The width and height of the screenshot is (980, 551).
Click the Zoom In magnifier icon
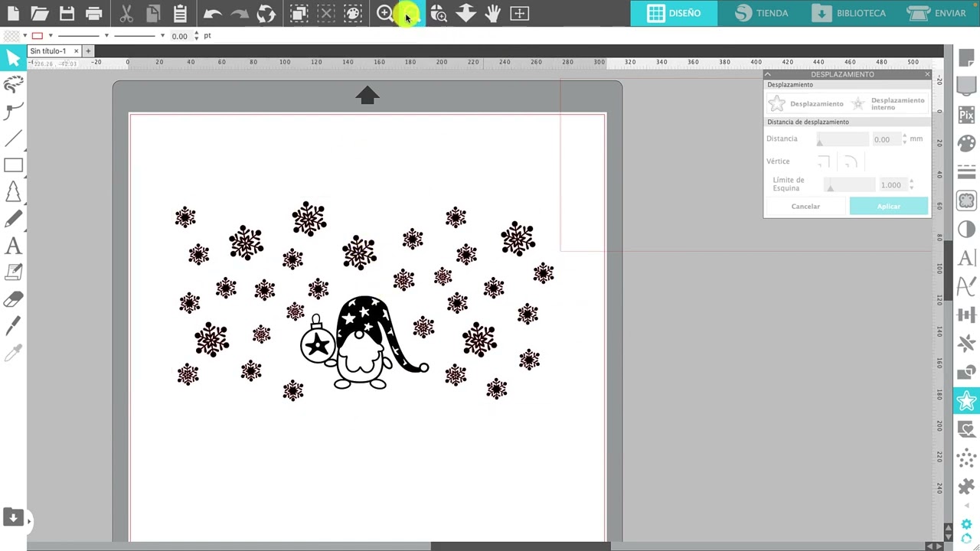(385, 13)
